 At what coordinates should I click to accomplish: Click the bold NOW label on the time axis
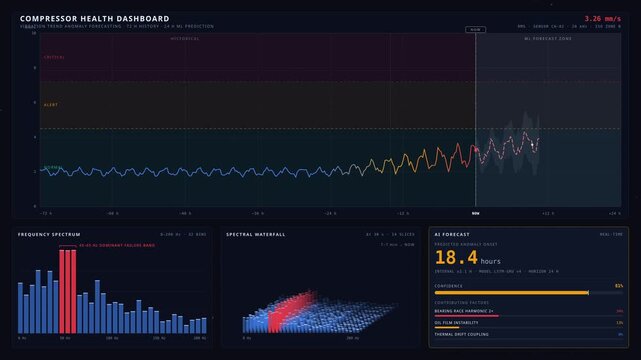click(x=475, y=213)
